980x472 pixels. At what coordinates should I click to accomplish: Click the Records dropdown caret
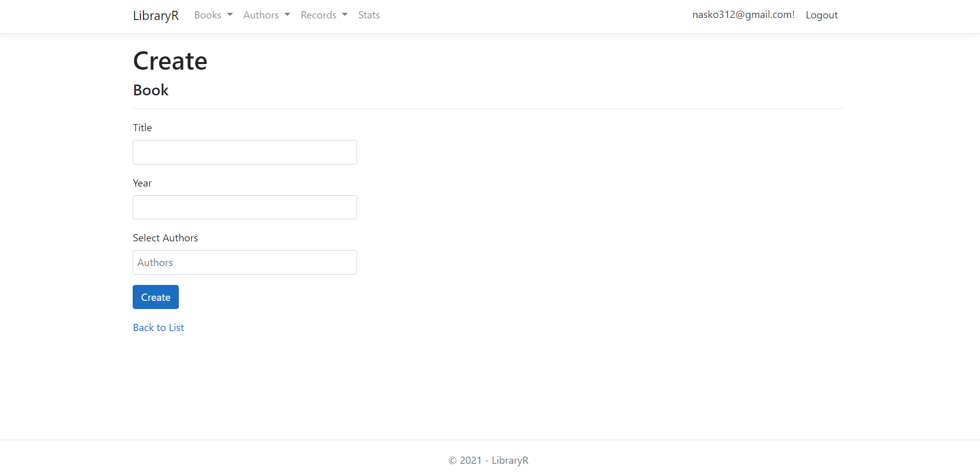(x=344, y=14)
